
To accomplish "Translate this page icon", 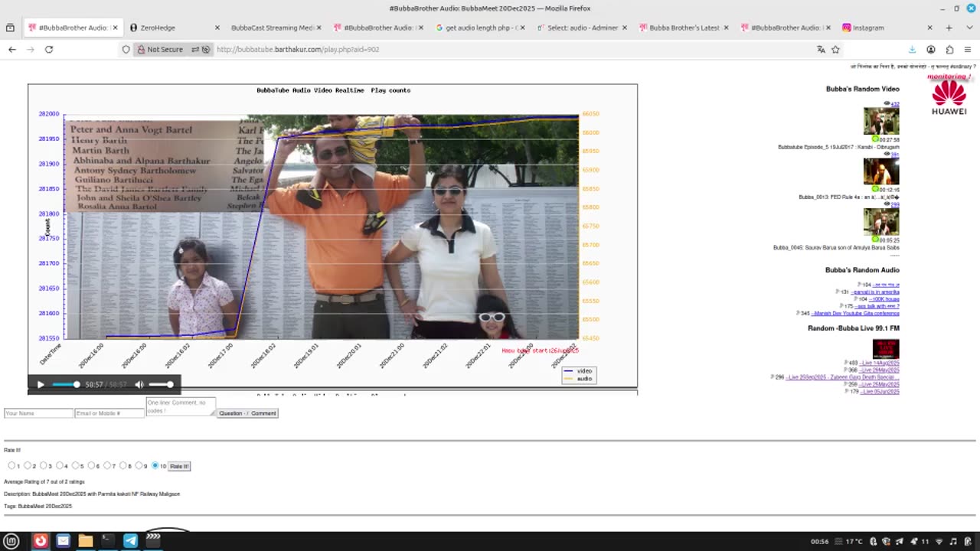I will [x=821, y=49].
